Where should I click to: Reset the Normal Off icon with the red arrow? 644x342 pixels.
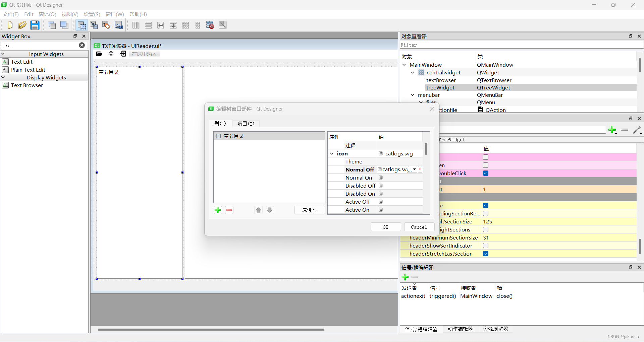[x=420, y=169]
